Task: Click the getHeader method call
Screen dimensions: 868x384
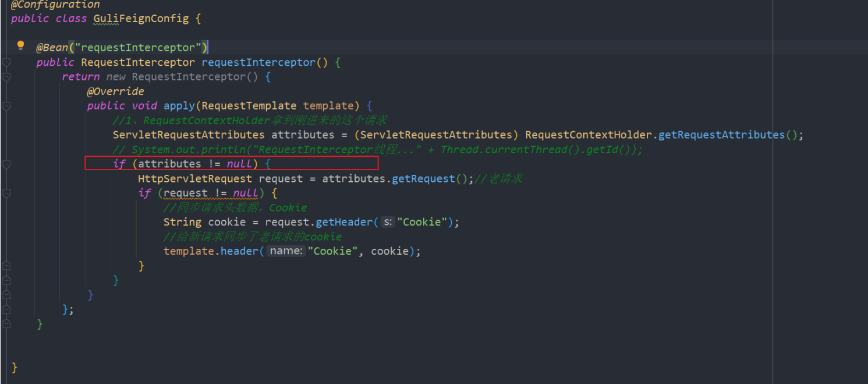Action: tap(344, 223)
